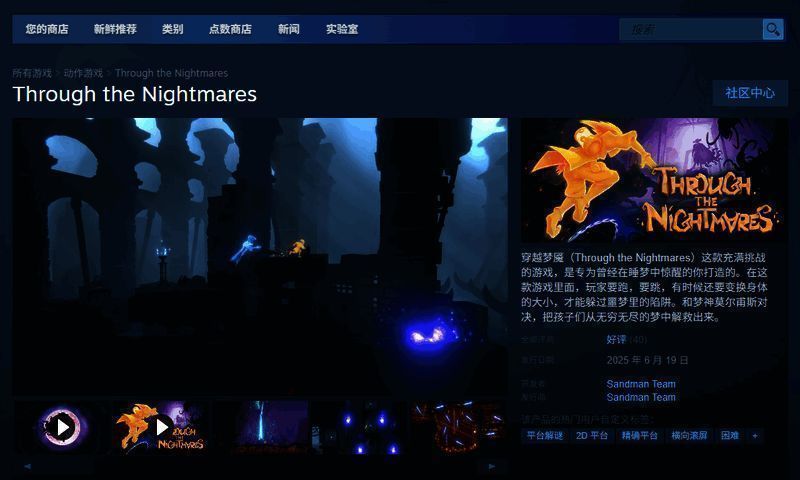Click the main gameplay screenshot viewer
This screenshot has height=480, width=800.
coord(260,257)
